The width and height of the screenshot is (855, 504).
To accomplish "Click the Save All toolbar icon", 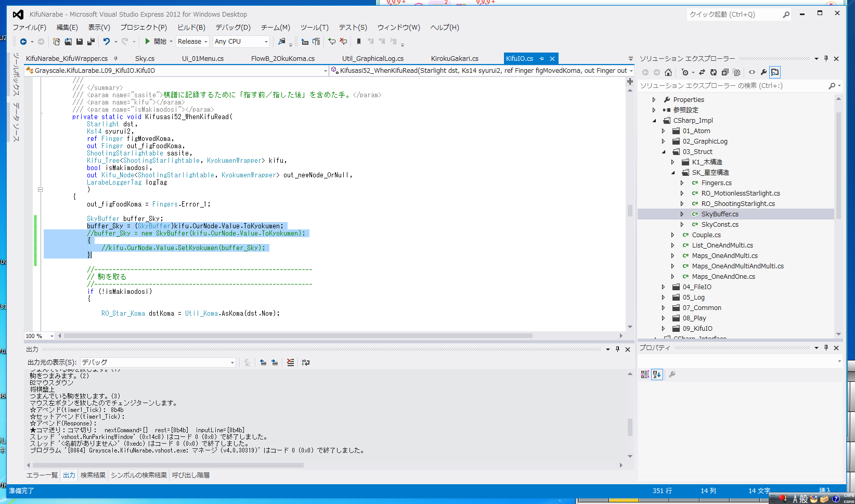I will (x=91, y=42).
